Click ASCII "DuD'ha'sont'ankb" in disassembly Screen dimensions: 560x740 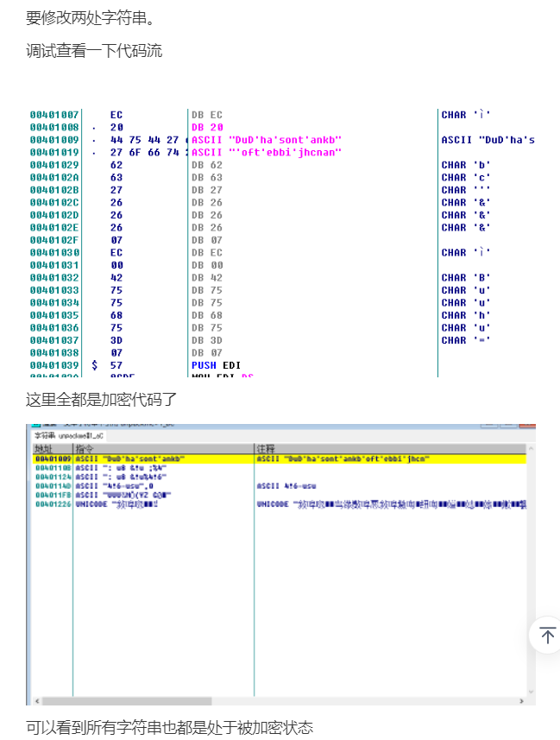267,140
